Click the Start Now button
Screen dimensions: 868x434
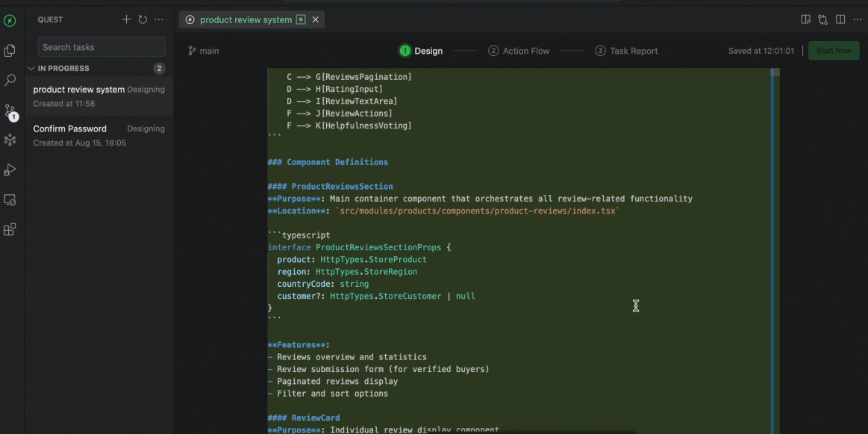(833, 51)
